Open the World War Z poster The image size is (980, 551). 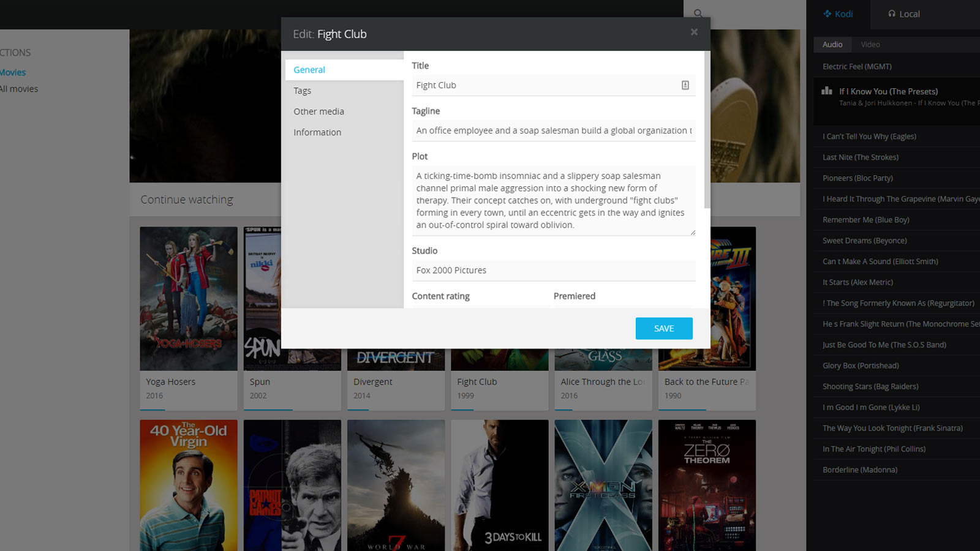click(396, 485)
